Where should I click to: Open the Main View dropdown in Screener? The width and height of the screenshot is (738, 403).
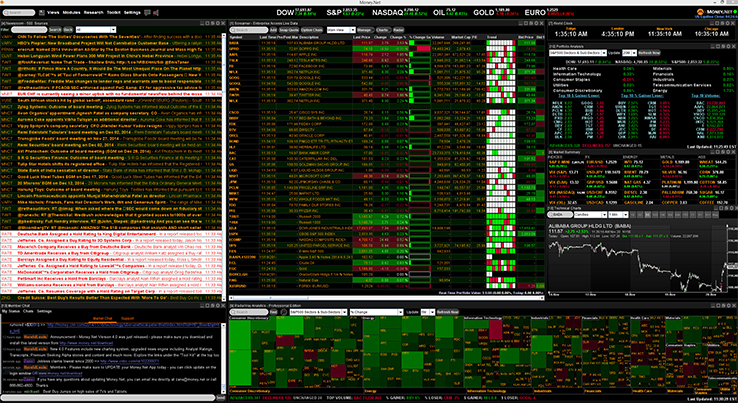(341, 30)
